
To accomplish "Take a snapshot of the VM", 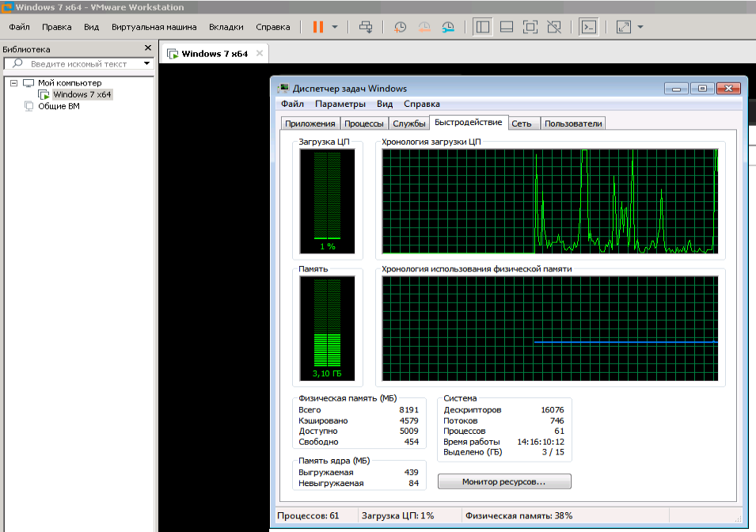I will pos(401,27).
